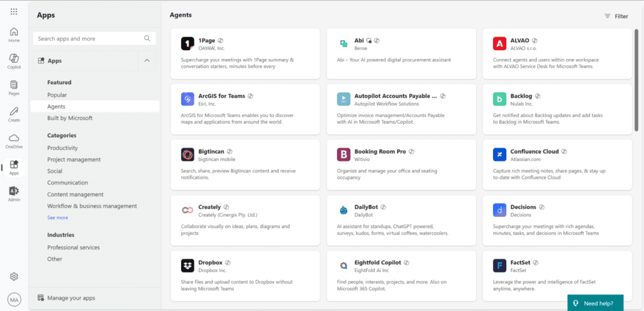The image size is (644, 311).
Task: Open the ALVAO app title
Action: click(520, 40)
